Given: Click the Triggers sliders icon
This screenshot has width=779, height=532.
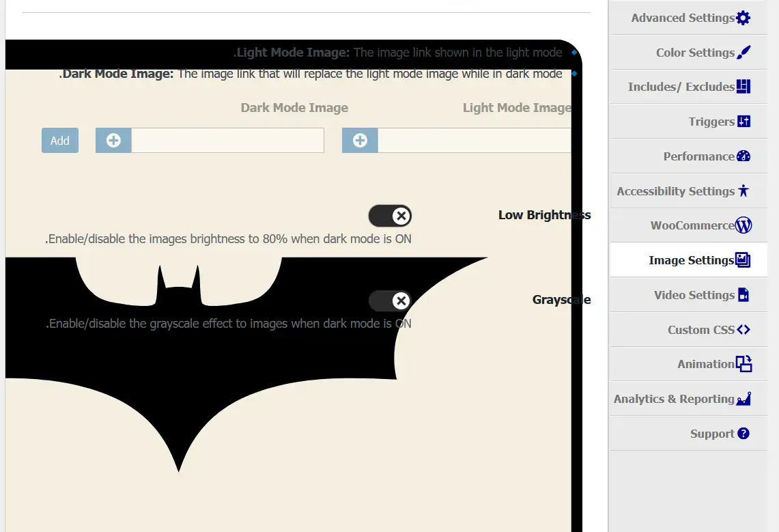Looking at the screenshot, I should coord(743,121).
